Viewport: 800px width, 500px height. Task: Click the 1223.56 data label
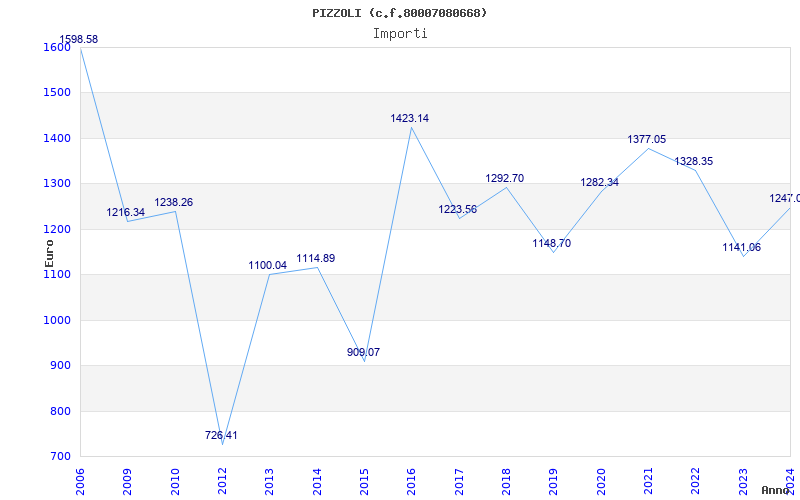tap(458, 209)
